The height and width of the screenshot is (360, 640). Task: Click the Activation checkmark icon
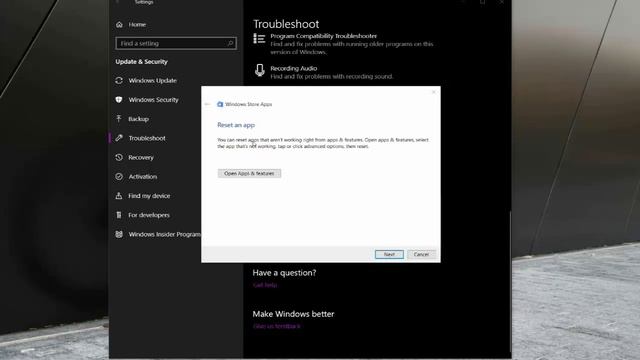pyautogui.click(x=119, y=176)
